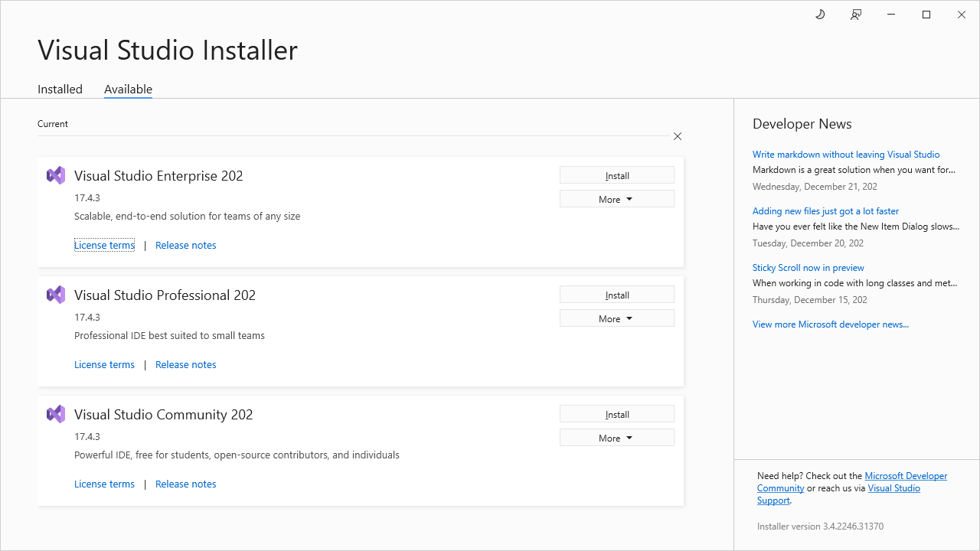Open Release notes for Professional edition
This screenshot has width=980, height=551.
pos(185,364)
